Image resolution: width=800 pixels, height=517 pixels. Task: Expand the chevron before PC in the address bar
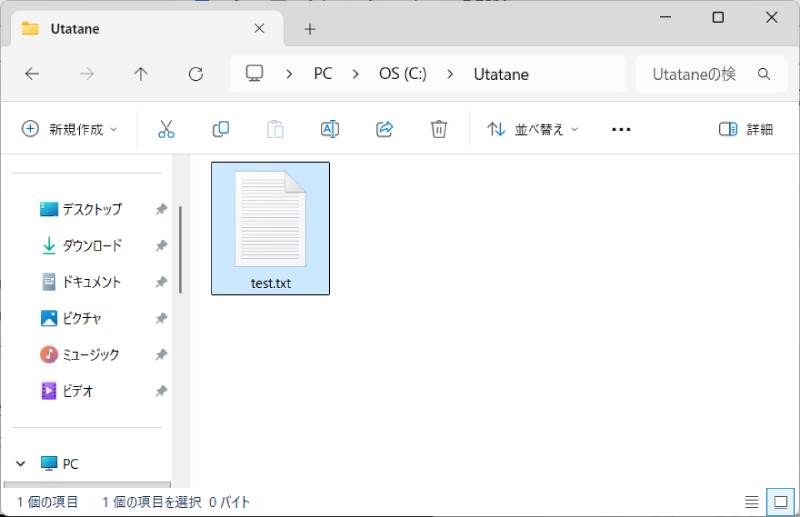tap(289, 74)
